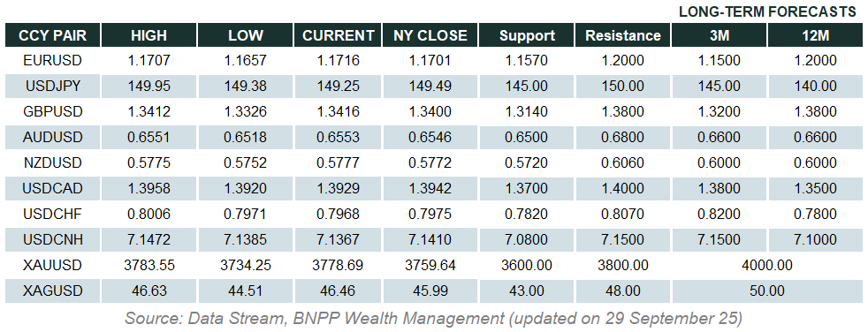Click the USDJPY currency pair cell
Screen dimensions: 868x332
52,86
